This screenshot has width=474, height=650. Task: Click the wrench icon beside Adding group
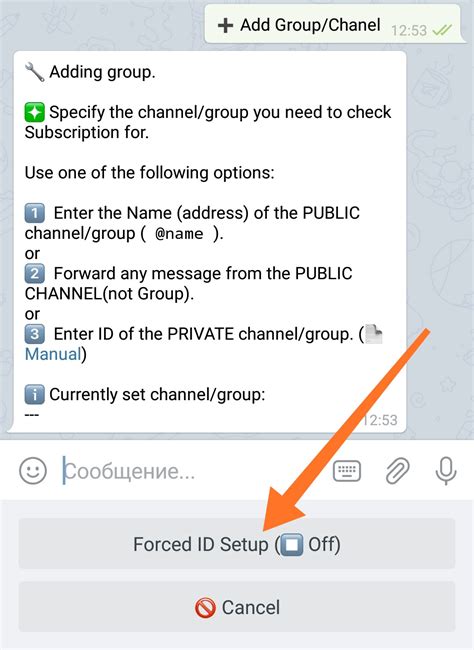coord(34,72)
